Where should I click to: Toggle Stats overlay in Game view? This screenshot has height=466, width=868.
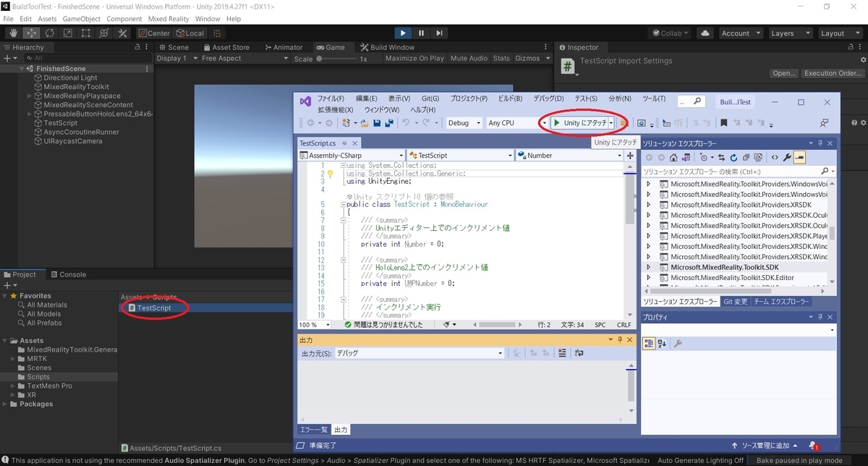[501, 59]
